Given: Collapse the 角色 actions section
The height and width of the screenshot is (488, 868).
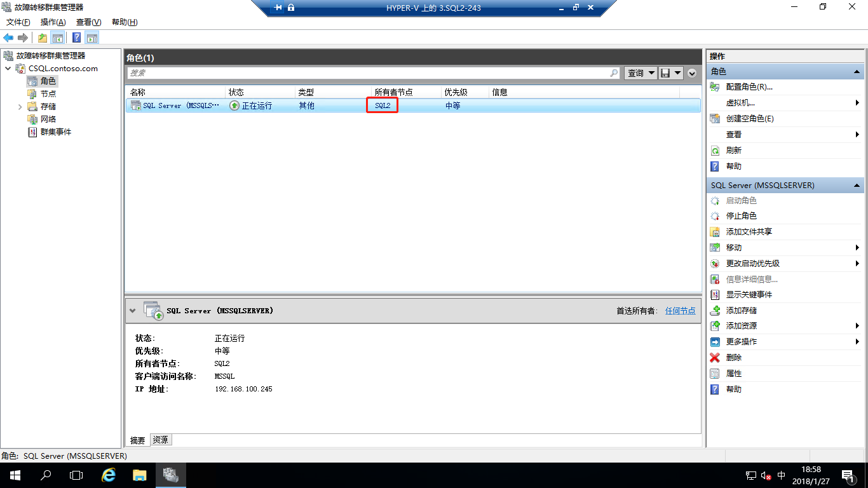Looking at the screenshot, I should [x=858, y=72].
